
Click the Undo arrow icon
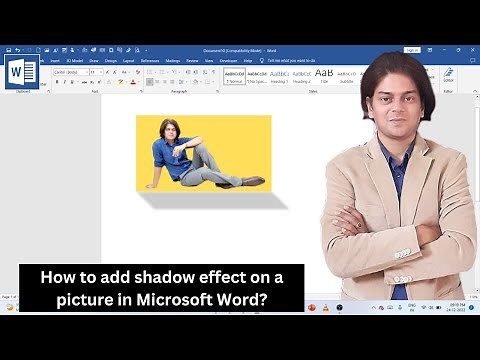(17, 50)
